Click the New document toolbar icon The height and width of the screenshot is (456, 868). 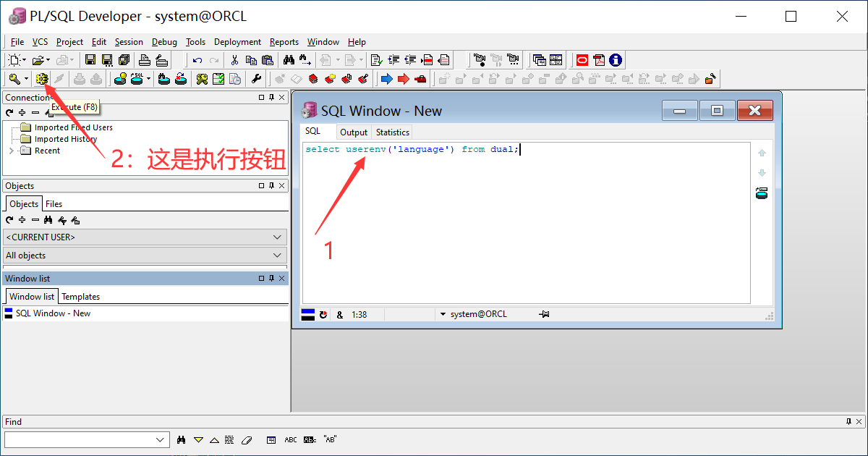point(14,60)
